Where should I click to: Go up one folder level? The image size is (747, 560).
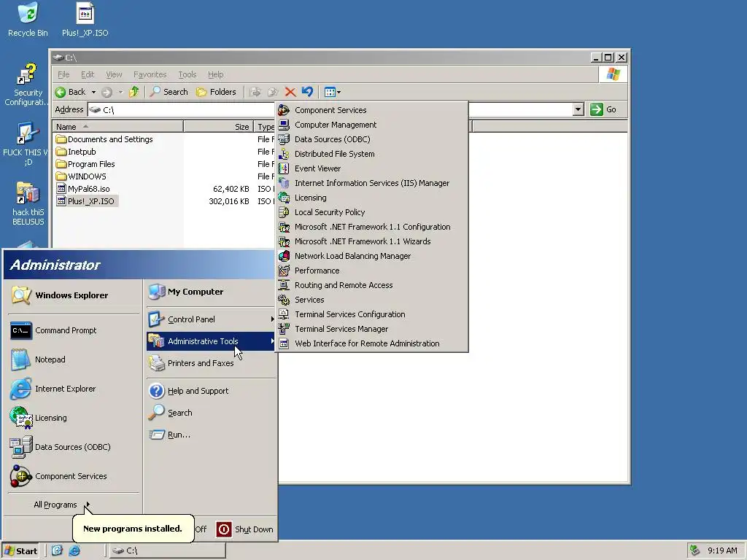[x=134, y=91]
